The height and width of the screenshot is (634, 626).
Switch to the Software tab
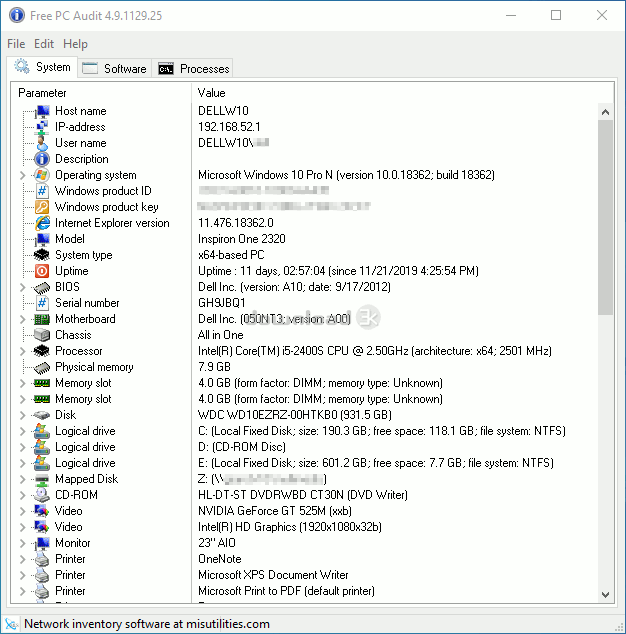(114, 68)
